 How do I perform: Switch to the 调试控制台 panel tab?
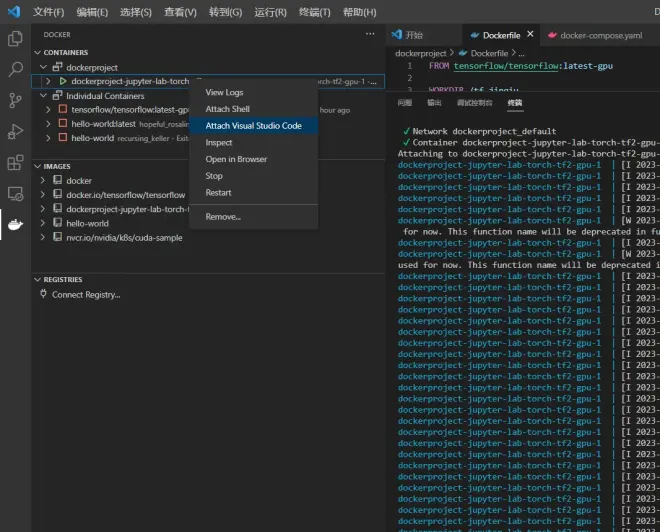[x=474, y=102]
